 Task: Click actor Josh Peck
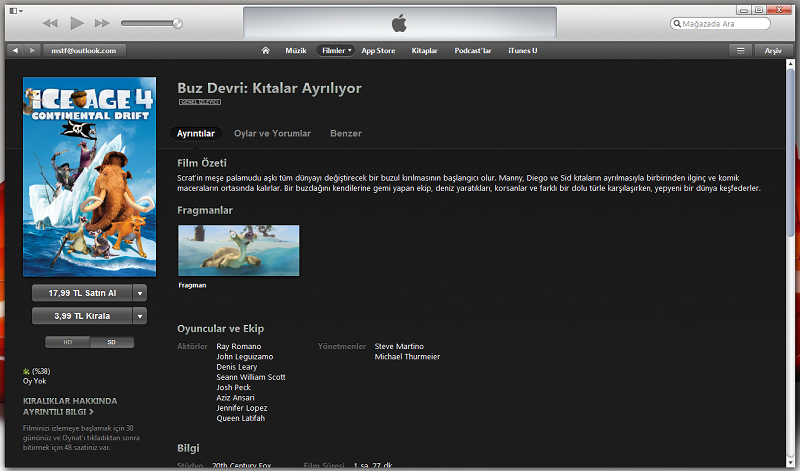(x=233, y=387)
